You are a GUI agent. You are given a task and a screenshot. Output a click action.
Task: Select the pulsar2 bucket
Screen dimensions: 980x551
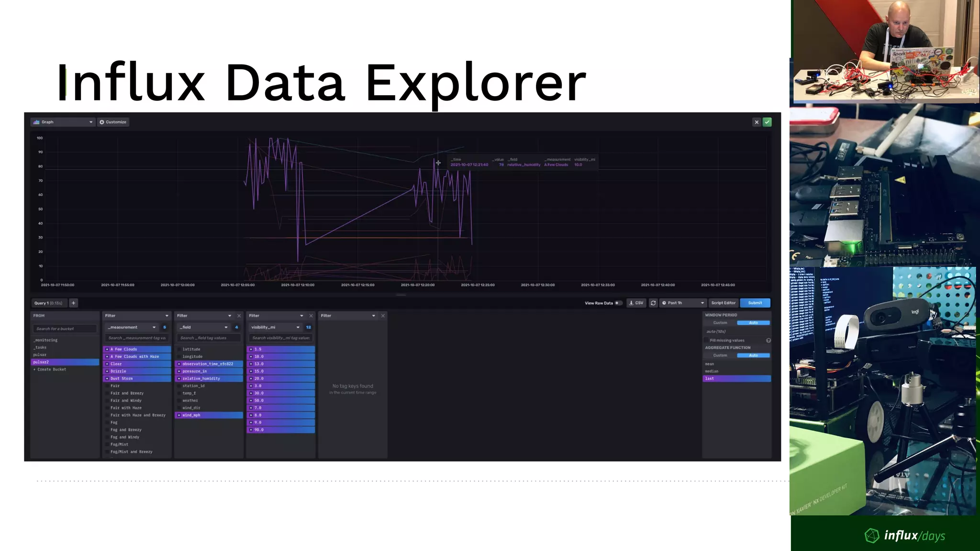(65, 362)
